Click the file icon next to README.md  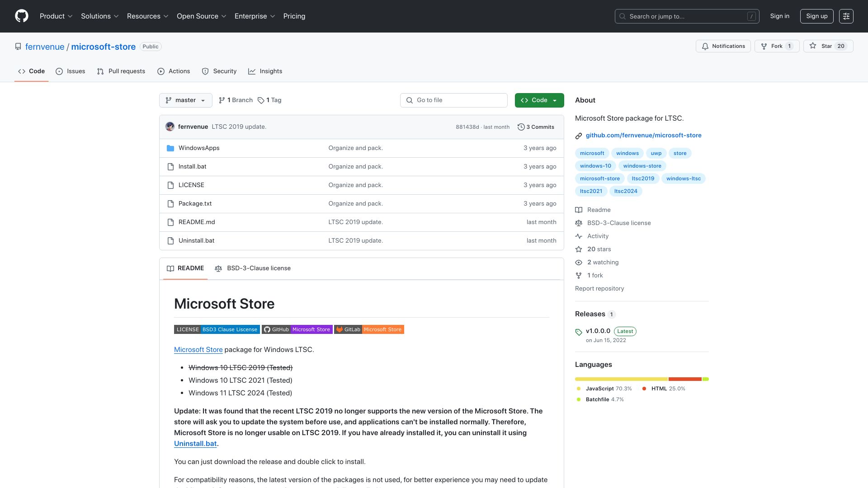[x=170, y=222]
